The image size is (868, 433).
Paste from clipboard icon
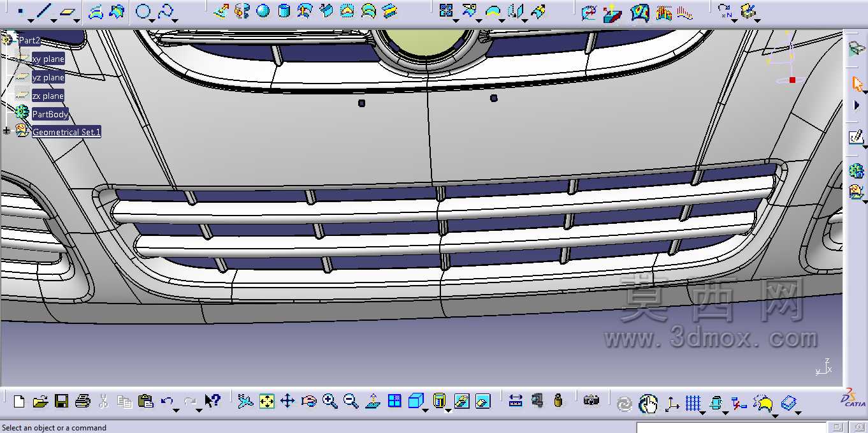pyautogui.click(x=146, y=401)
